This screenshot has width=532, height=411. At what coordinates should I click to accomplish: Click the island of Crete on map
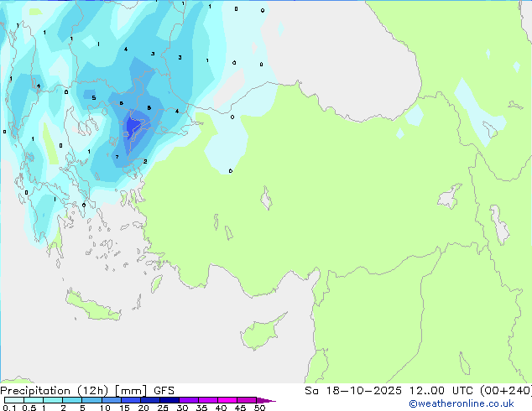click(x=92, y=306)
